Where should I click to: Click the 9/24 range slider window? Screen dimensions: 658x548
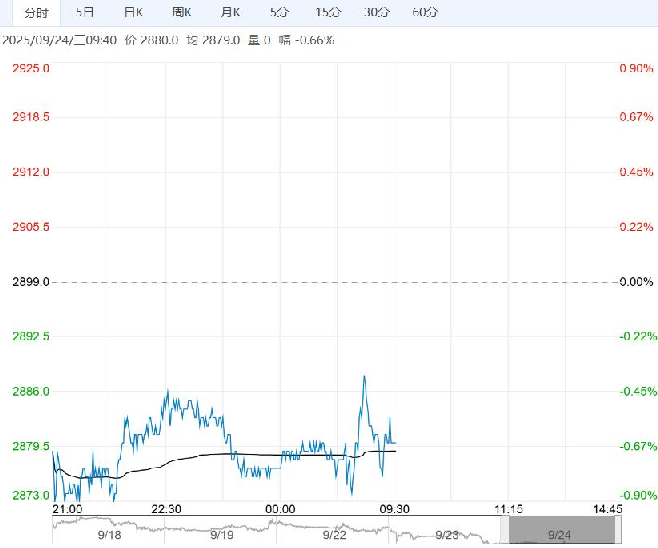coord(561,530)
